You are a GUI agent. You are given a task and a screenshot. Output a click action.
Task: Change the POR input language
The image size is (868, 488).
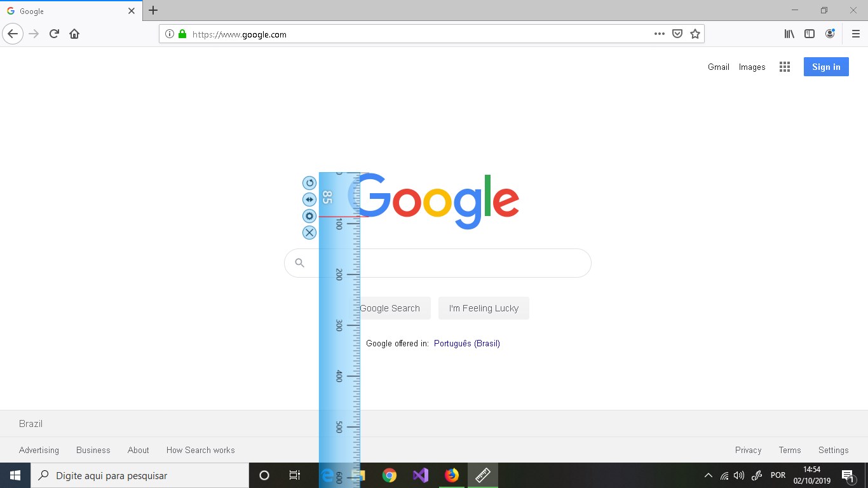click(x=778, y=475)
